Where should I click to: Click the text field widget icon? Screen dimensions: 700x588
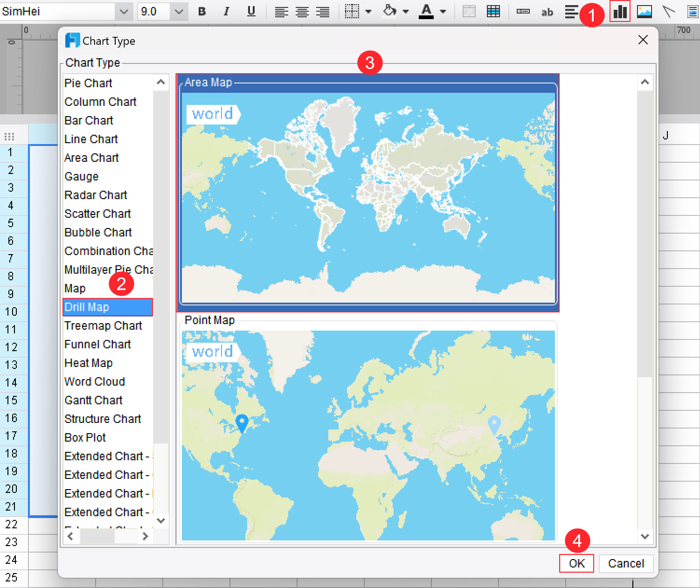tap(523, 12)
